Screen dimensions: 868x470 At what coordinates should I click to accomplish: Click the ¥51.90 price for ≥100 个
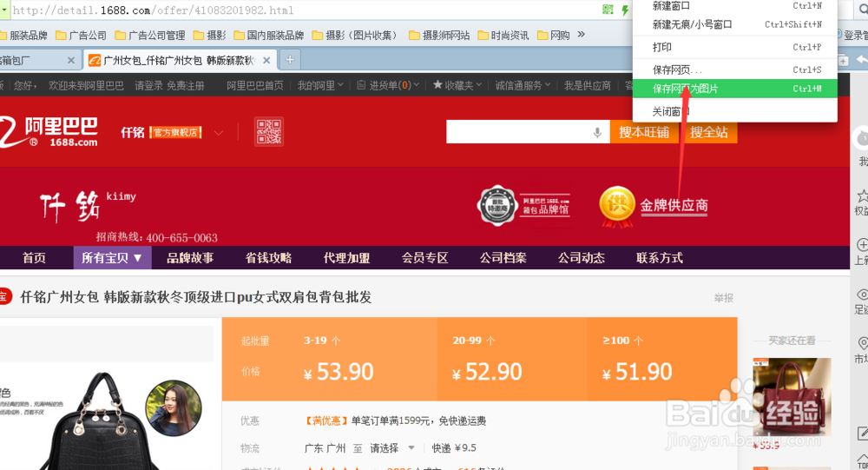pyautogui.click(x=638, y=372)
